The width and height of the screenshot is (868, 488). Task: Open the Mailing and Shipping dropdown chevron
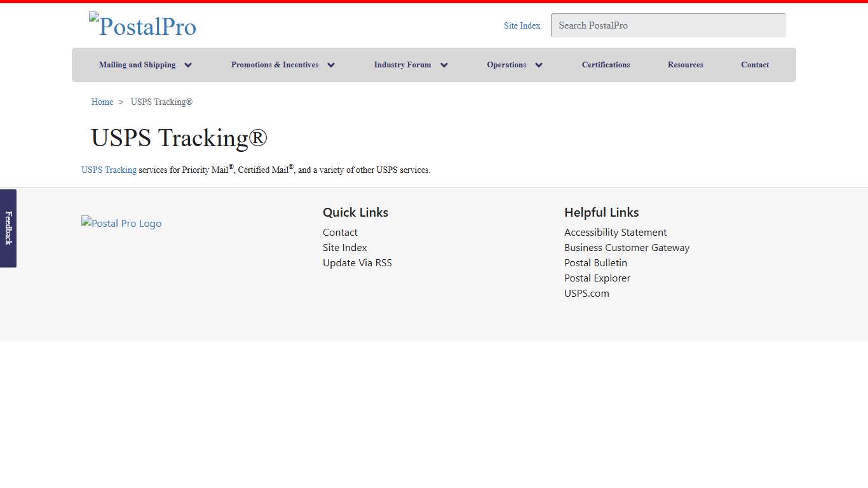click(188, 65)
